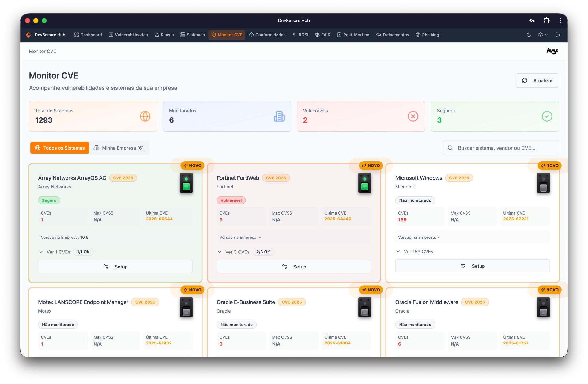Open Post-Mortem section

pyautogui.click(x=353, y=35)
